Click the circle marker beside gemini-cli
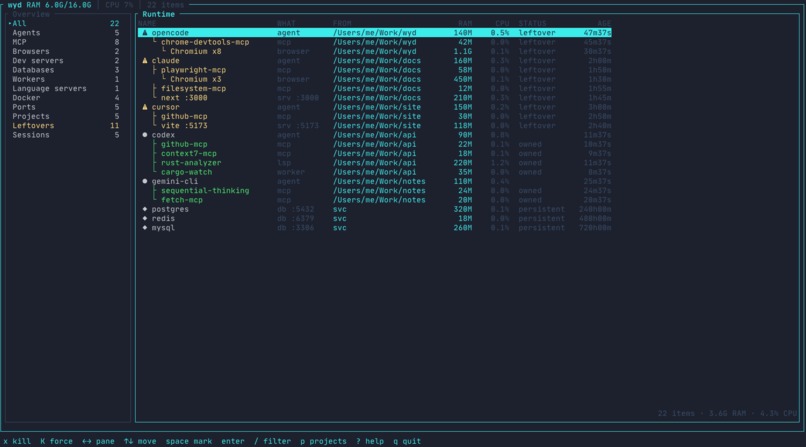The height and width of the screenshot is (447, 806). point(145,181)
